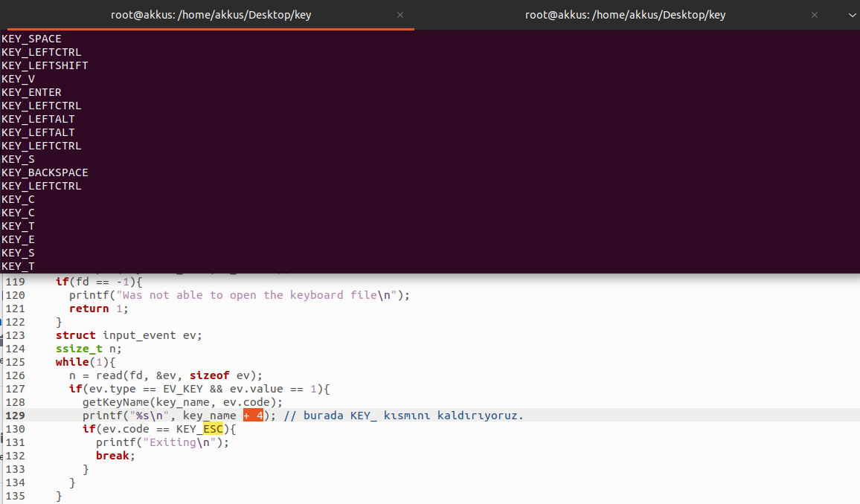The width and height of the screenshot is (860, 504).
Task: Click the KEY_SPACE output line in terminal
Action: [31, 39]
